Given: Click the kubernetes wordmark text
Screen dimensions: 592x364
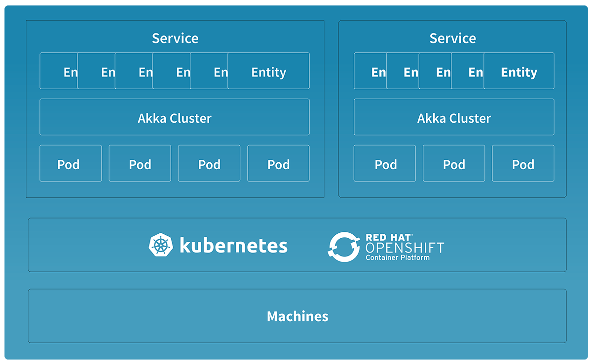Looking at the screenshot, I should click(x=233, y=245).
